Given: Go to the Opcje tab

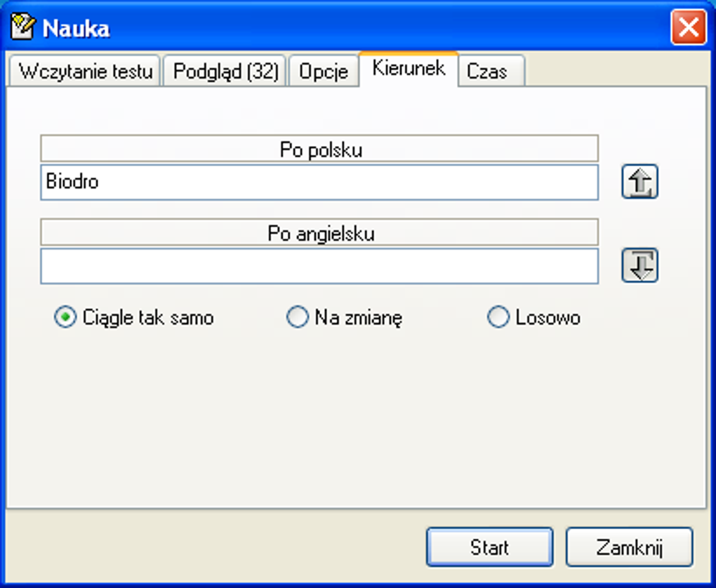Looking at the screenshot, I should (x=323, y=72).
